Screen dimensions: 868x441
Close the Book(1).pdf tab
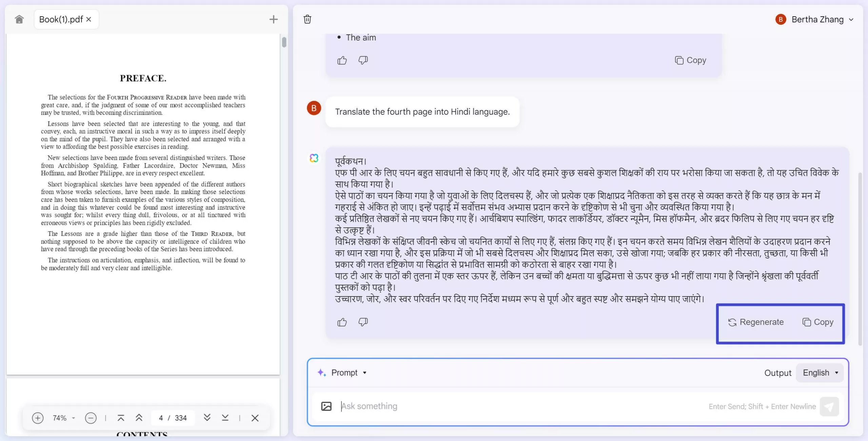(89, 19)
